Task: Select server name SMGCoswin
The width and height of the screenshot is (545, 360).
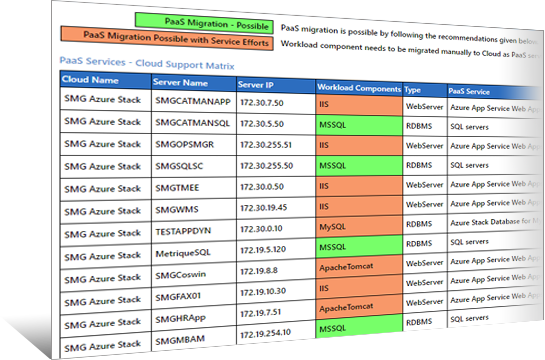Action: (181, 275)
